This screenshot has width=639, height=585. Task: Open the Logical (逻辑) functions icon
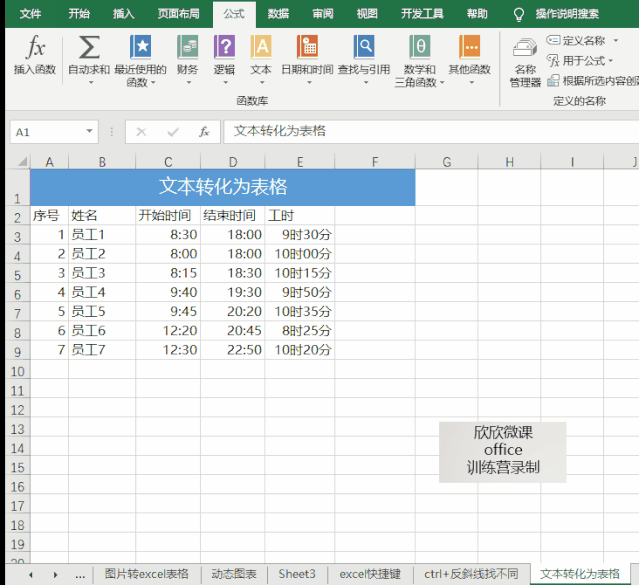tap(224, 46)
